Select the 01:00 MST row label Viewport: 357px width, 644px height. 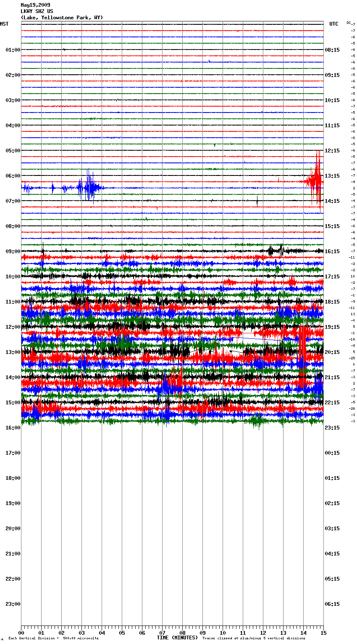click(13, 50)
